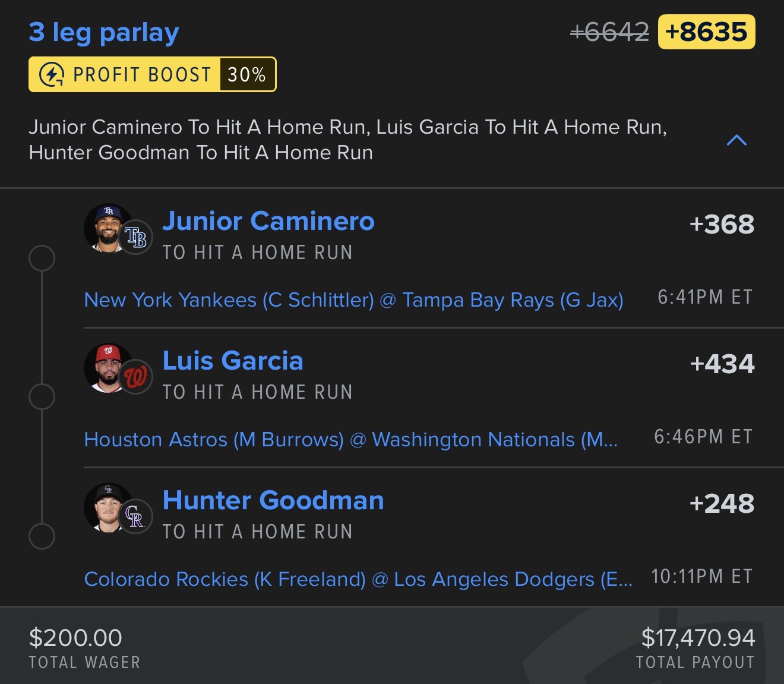Open the Rockies @ Dodgers game link
The height and width of the screenshot is (684, 784).
coord(358,579)
